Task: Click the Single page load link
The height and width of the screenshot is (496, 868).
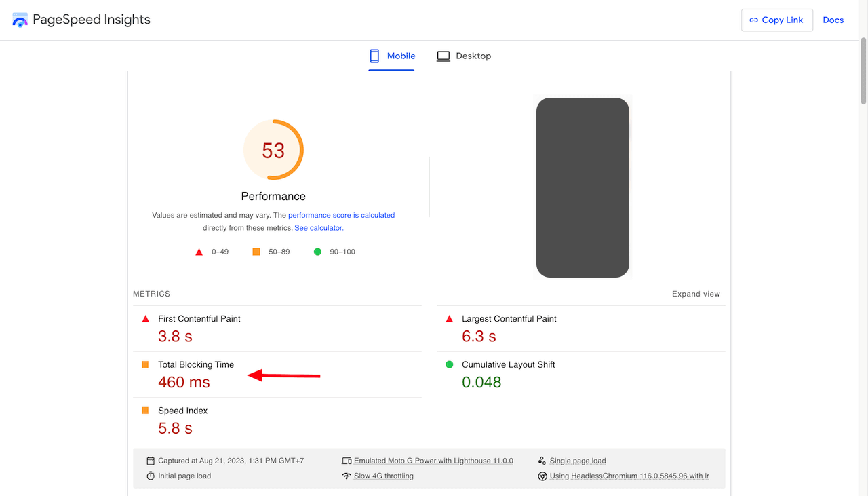Action: (578, 461)
